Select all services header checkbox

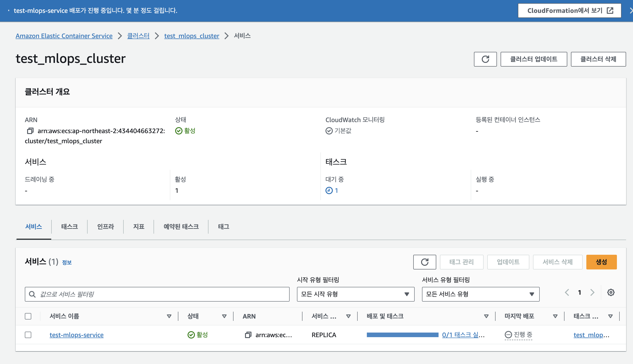coord(28,316)
